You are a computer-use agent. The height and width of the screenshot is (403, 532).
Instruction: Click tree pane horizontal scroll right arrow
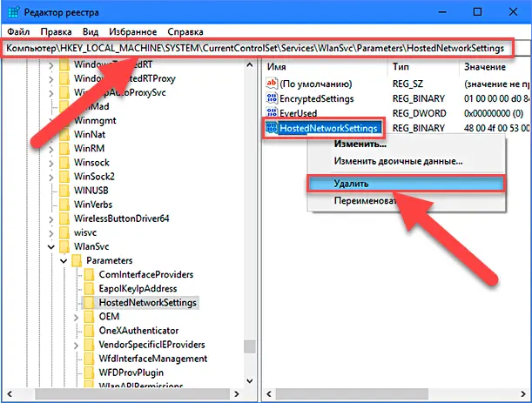[x=237, y=394]
